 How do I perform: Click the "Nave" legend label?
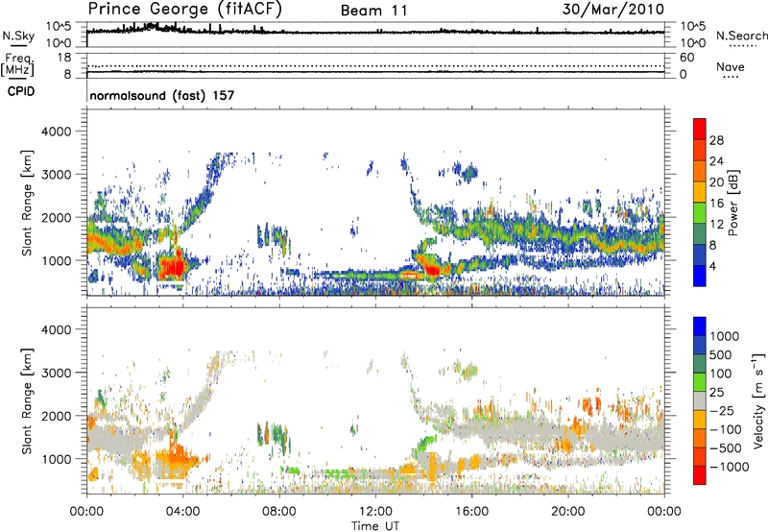(x=730, y=67)
